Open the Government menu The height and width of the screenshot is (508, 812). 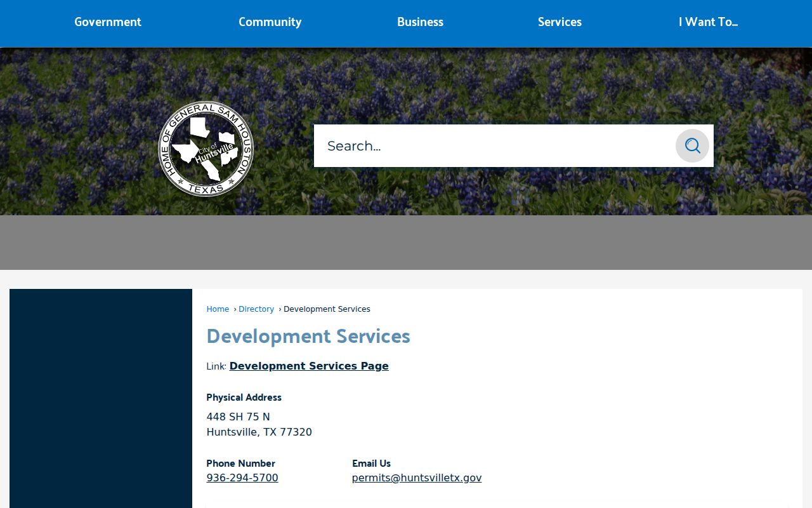108,22
